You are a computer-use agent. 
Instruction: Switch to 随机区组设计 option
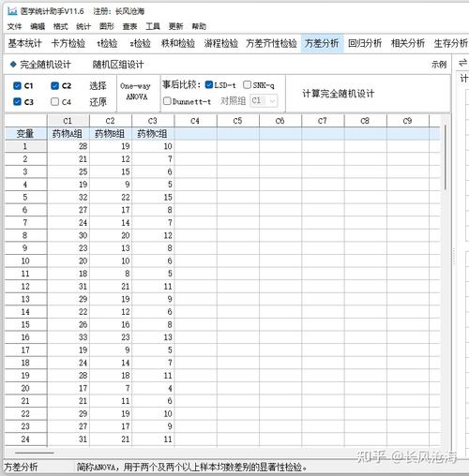(118, 65)
